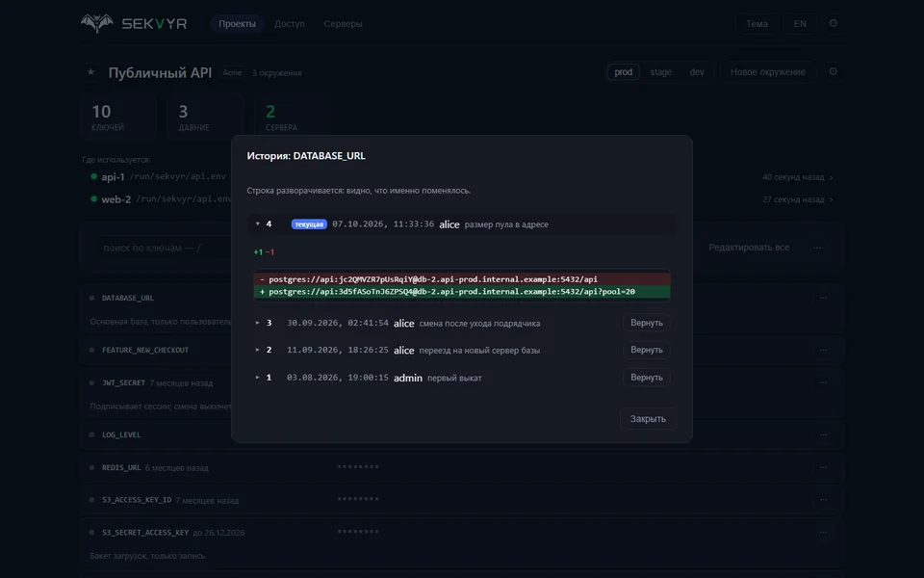Create a Новое окружение

768,72
